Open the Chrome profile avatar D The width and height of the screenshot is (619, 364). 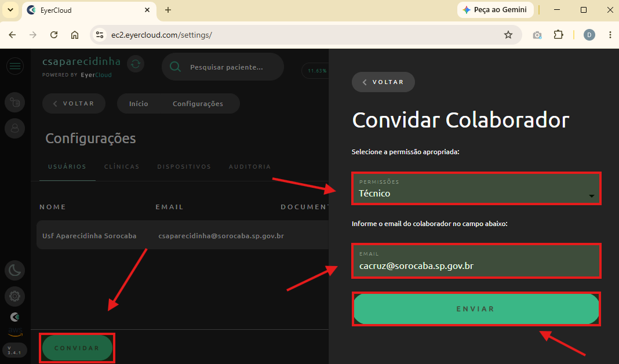point(589,35)
